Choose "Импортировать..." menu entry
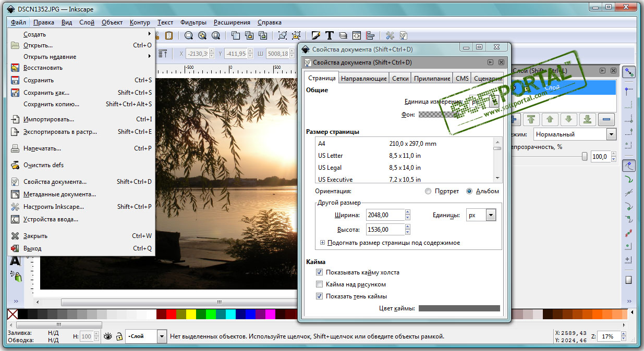 pos(82,119)
